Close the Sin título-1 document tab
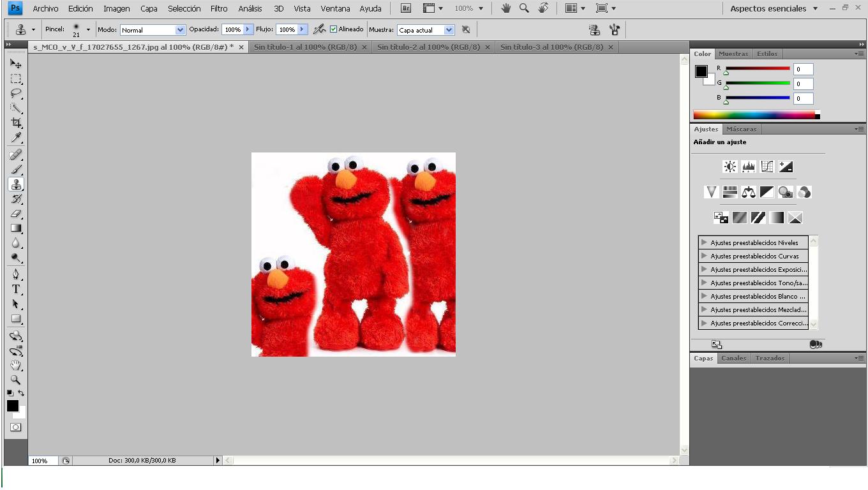 coord(364,47)
